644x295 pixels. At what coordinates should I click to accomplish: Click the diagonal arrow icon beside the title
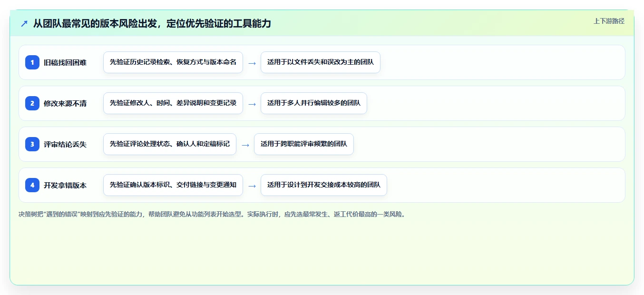tap(24, 24)
